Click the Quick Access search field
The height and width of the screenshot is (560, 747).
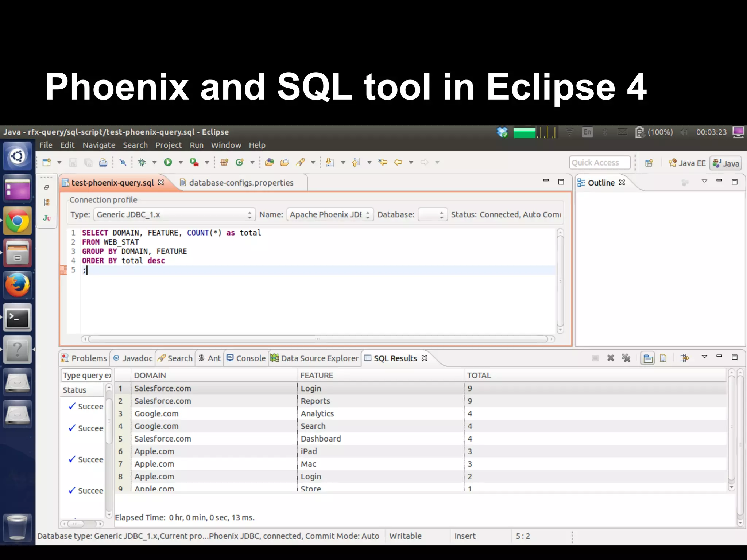click(x=600, y=163)
